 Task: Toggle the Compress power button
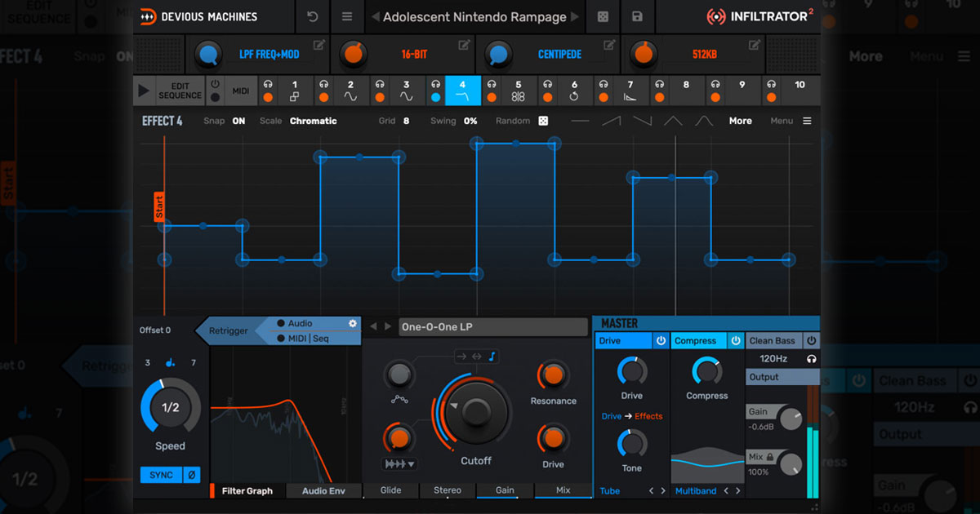click(735, 341)
